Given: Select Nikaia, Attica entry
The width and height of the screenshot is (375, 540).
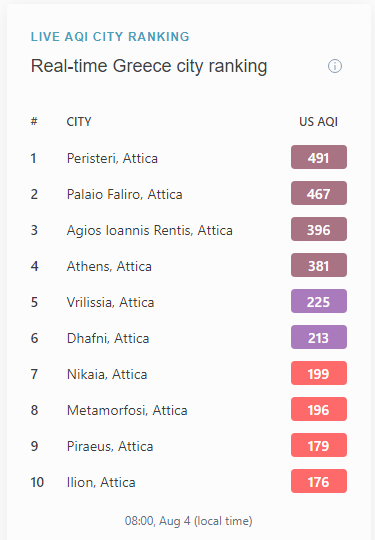Looking at the screenshot, I should tap(107, 374).
